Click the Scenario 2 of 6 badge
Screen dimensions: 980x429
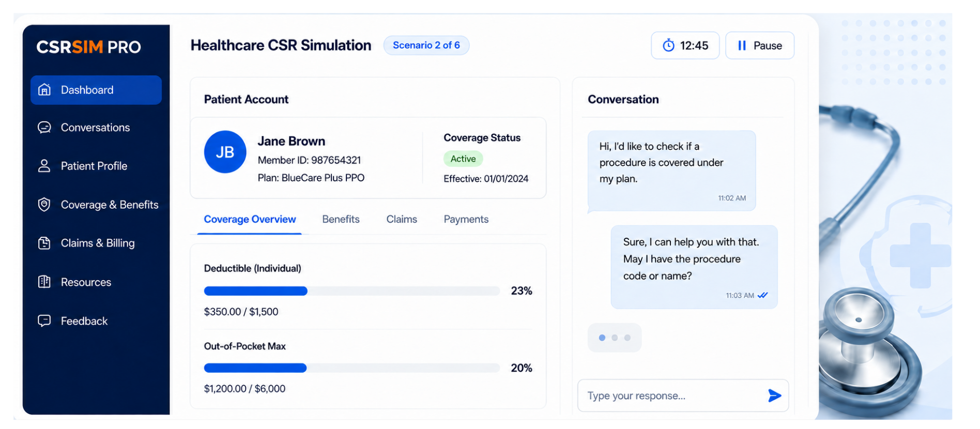click(x=426, y=45)
